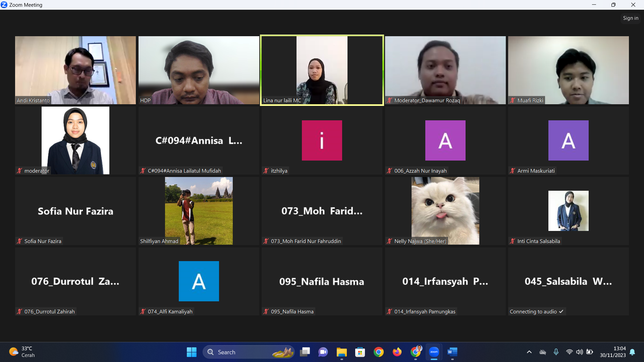Select Muafi Rizki's video tile
This screenshot has width=644, height=362.
[x=569, y=70]
